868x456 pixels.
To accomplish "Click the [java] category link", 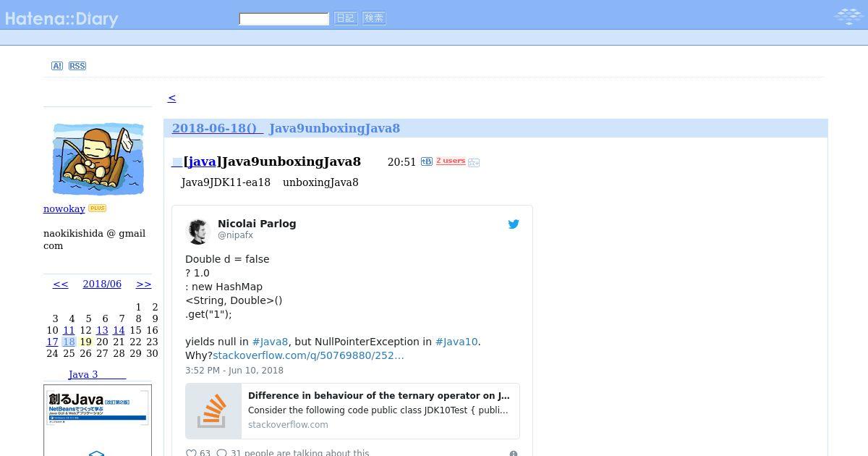I will (203, 161).
